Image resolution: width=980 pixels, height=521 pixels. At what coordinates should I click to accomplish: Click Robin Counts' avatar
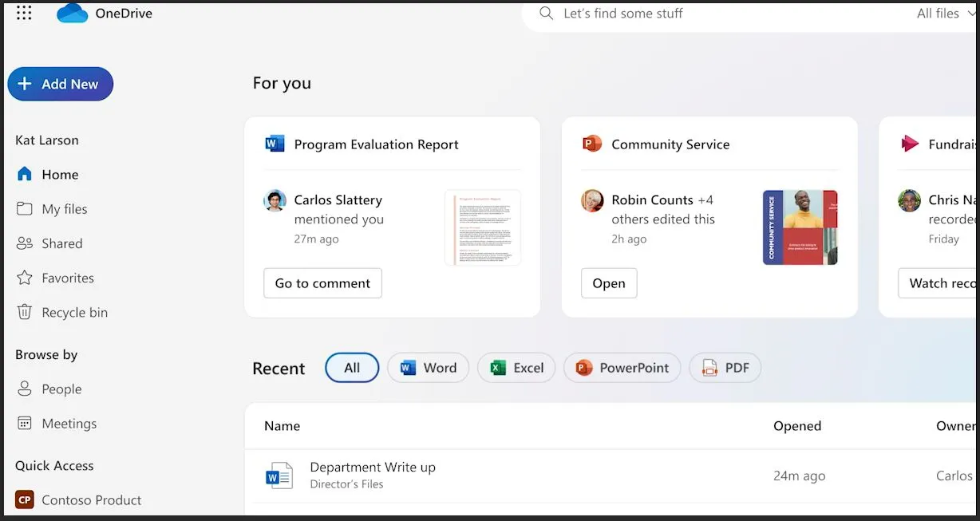point(592,200)
